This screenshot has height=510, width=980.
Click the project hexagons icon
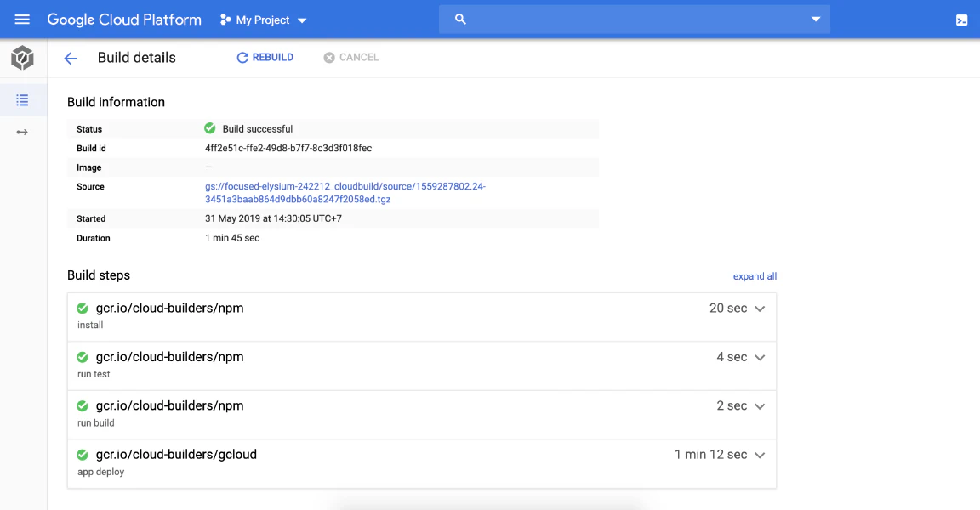click(x=225, y=20)
